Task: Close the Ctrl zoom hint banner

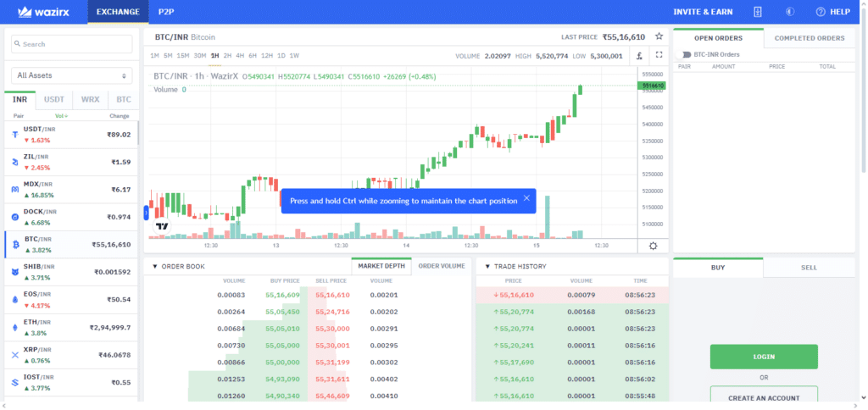Action: [x=526, y=198]
